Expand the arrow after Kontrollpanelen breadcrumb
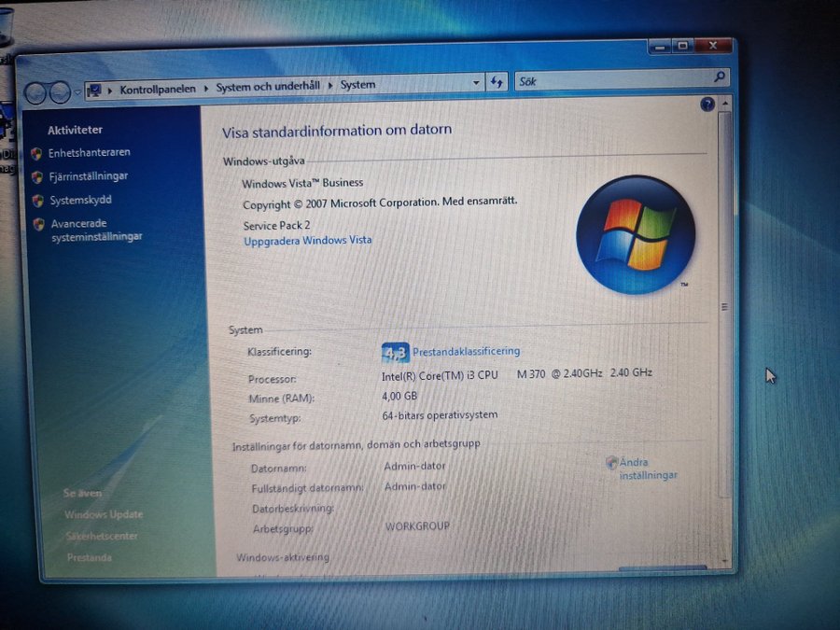This screenshot has height=630, width=840. point(205,89)
